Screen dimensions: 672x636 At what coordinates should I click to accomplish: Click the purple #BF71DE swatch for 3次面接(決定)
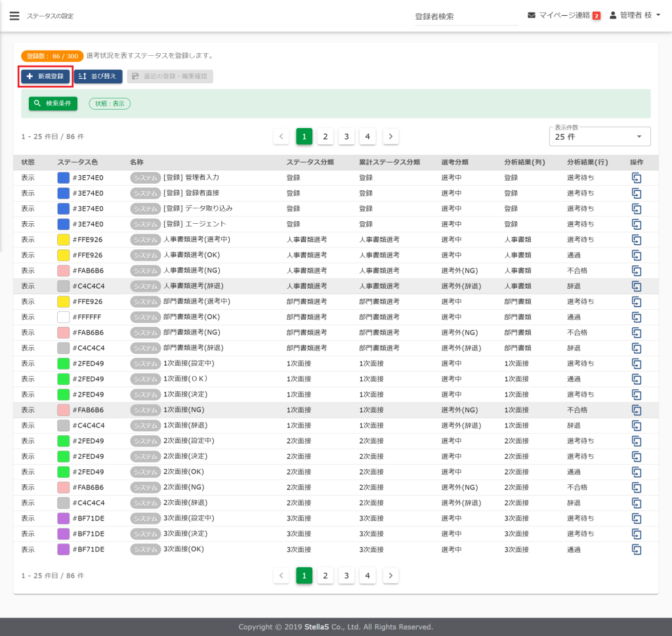tap(64, 534)
